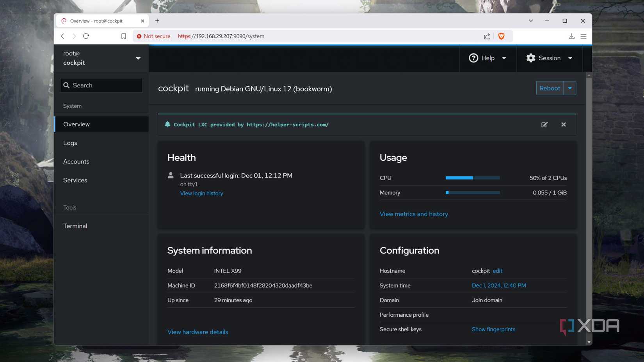Click the share icon in address bar
Viewport: 644px width, 362px height.
pyautogui.click(x=487, y=36)
